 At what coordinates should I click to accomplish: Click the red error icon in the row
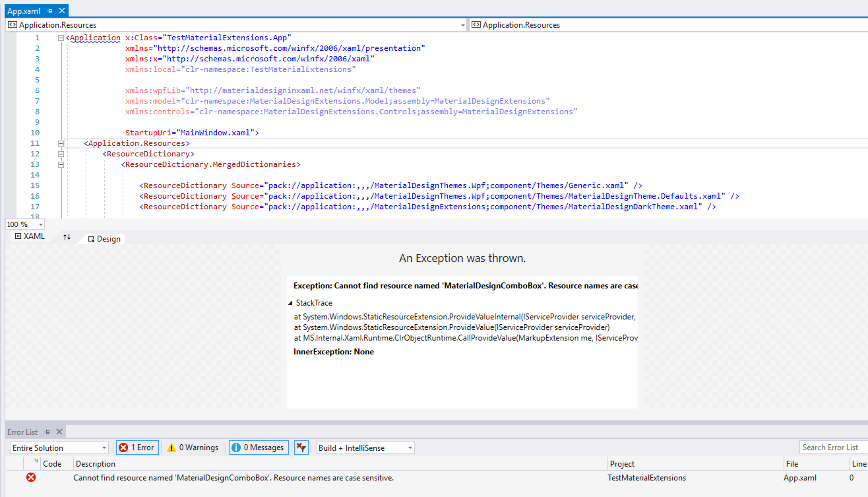[x=31, y=477]
